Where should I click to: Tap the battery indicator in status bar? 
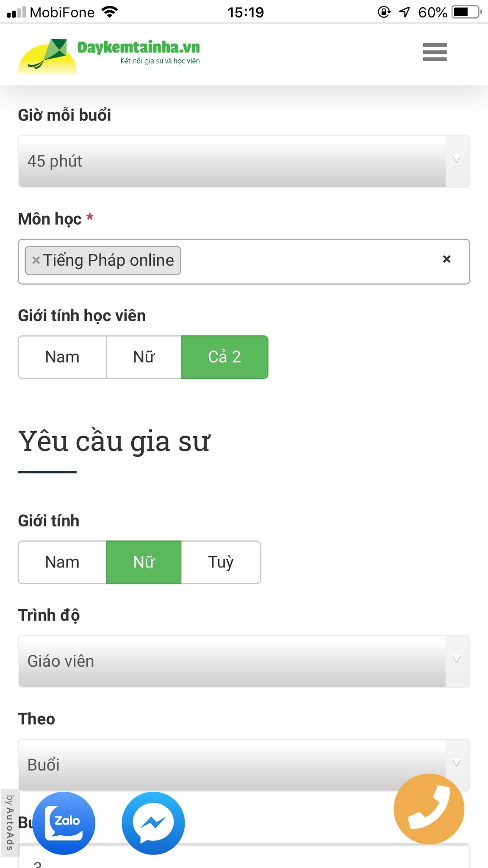click(x=464, y=12)
